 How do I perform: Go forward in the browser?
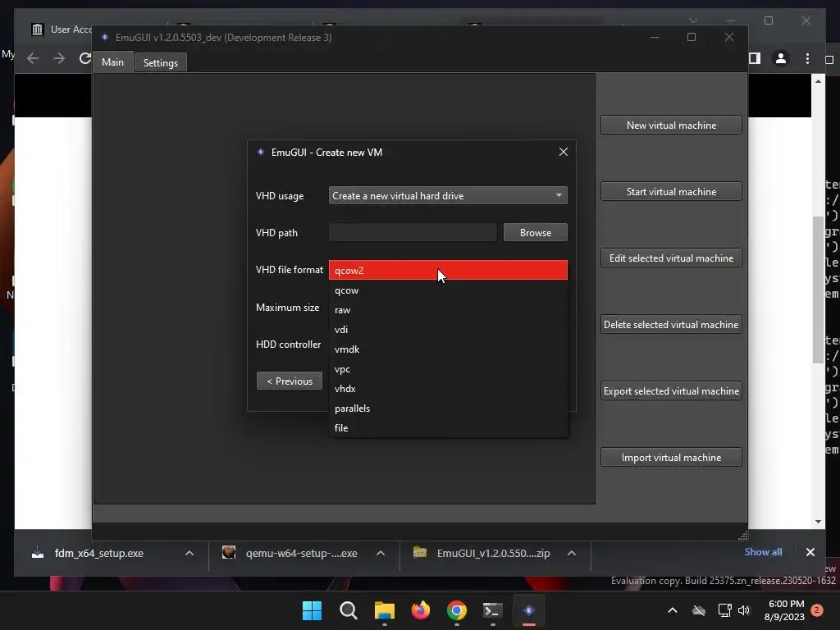click(x=59, y=58)
